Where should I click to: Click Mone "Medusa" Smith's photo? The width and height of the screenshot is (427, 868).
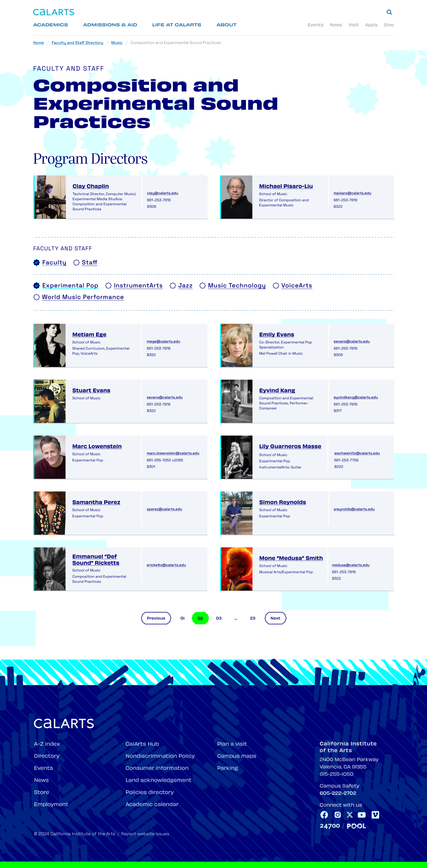(237, 569)
